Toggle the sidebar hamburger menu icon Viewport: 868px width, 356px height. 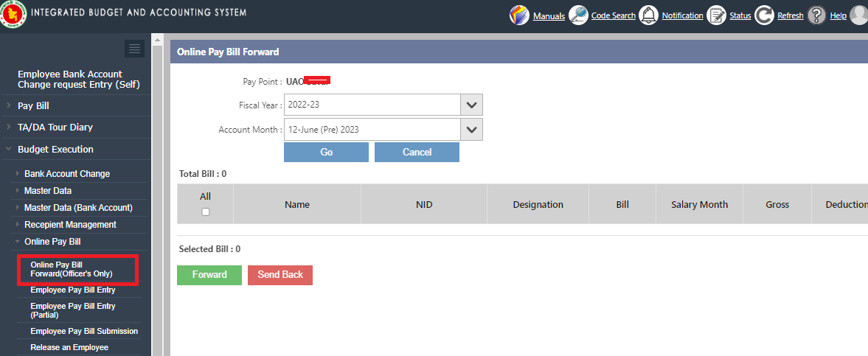(134, 49)
